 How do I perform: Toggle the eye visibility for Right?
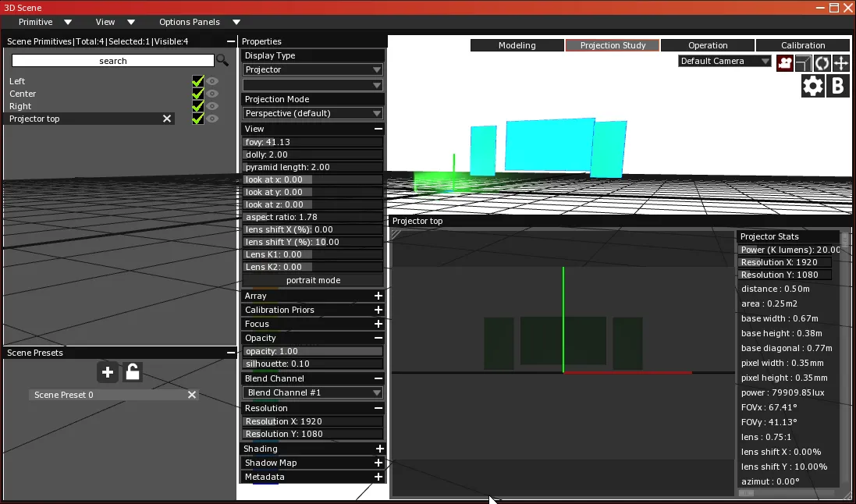click(x=211, y=106)
